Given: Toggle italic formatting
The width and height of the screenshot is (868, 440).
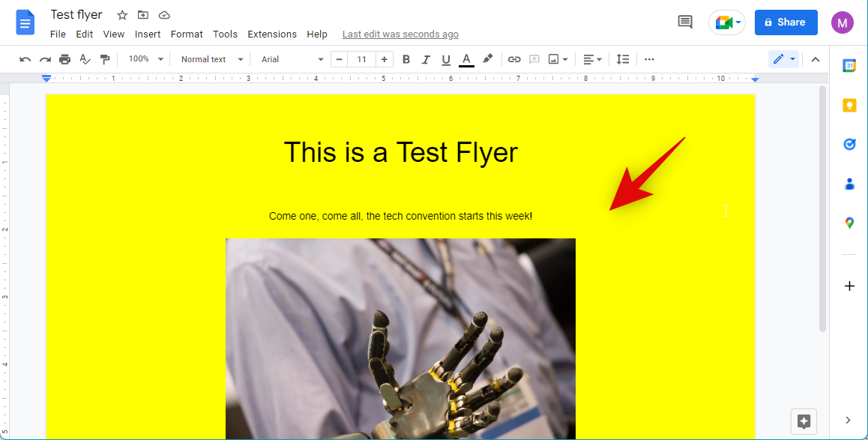Looking at the screenshot, I should pyautogui.click(x=426, y=59).
